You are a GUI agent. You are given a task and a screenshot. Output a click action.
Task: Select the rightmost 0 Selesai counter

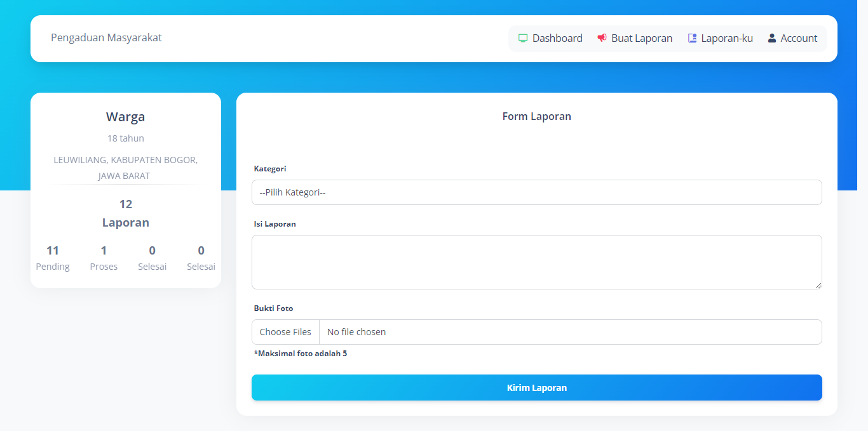coord(201,258)
